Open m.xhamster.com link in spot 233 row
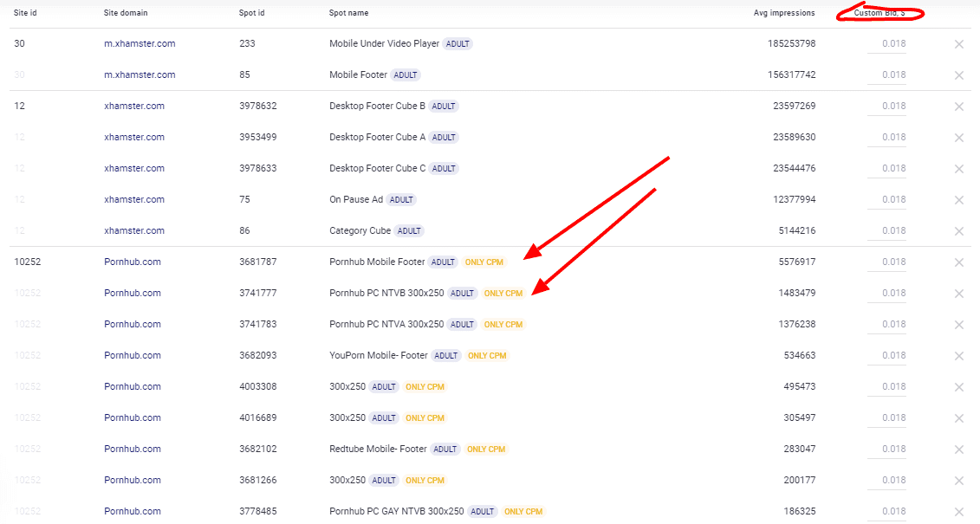Viewport: 980px width, 524px height. click(x=140, y=43)
